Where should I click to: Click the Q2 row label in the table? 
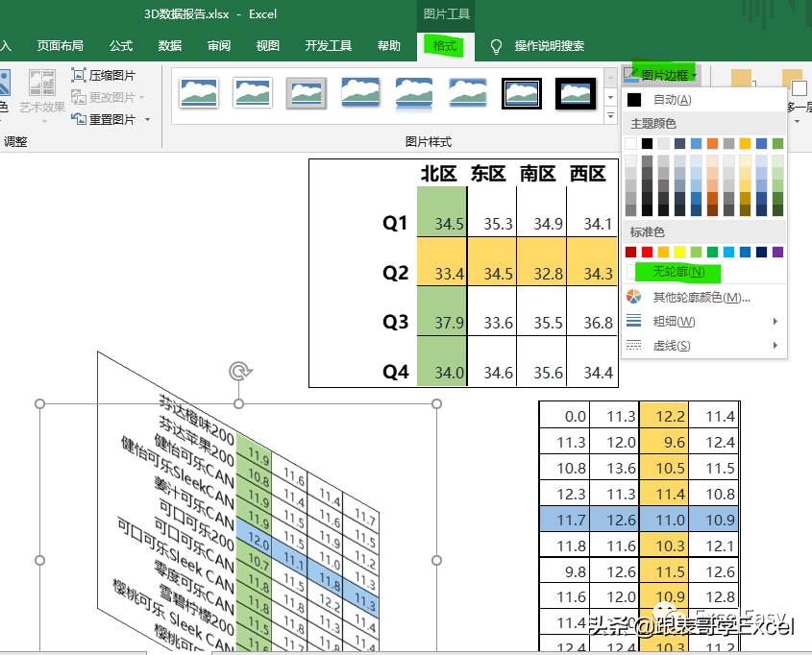(395, 273)
